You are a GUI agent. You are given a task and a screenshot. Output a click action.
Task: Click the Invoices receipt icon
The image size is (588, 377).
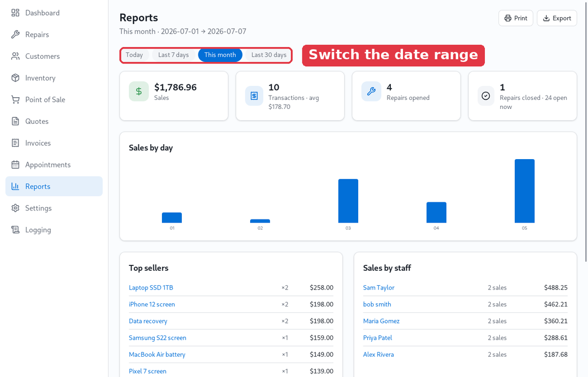16,143
